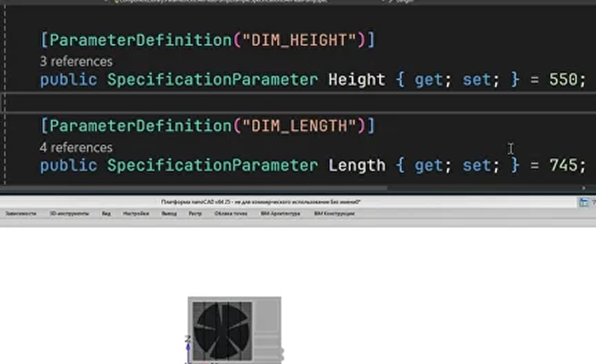Click the workspace switch icon in nanoCAD title bar

pyautogui.click(x=583, y=202)
